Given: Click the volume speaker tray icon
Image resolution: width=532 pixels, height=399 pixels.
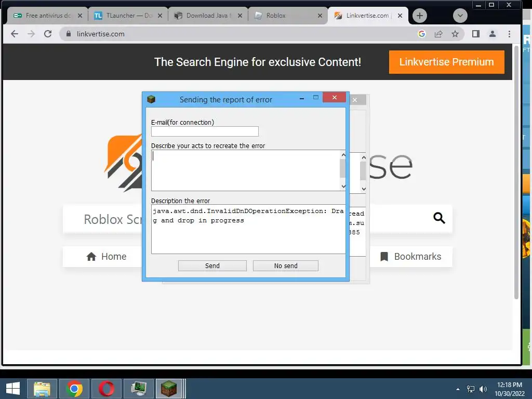Looking at the screenshot, I should [x=483, y=389].
